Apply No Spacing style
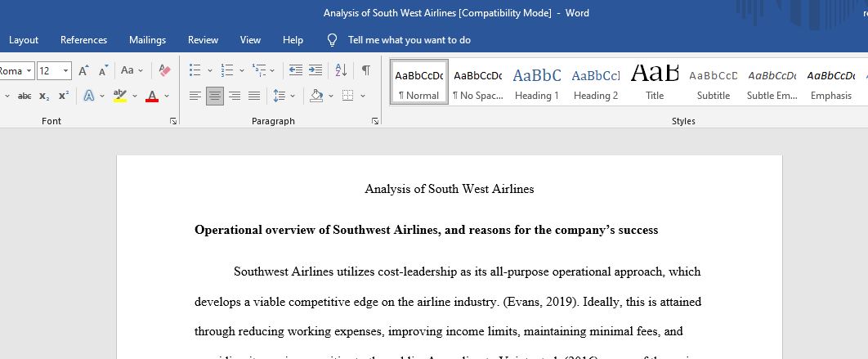The image size is (868, 359). tap(478, 82)
